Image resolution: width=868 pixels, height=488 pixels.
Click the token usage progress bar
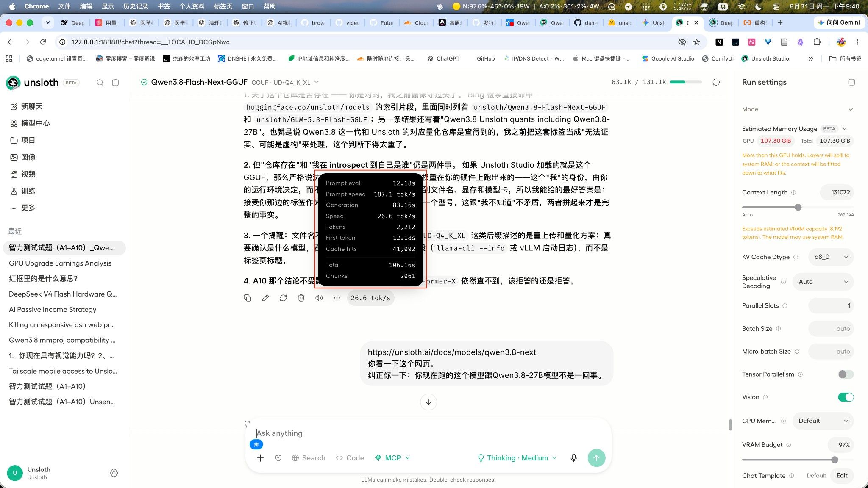point(686,82)
